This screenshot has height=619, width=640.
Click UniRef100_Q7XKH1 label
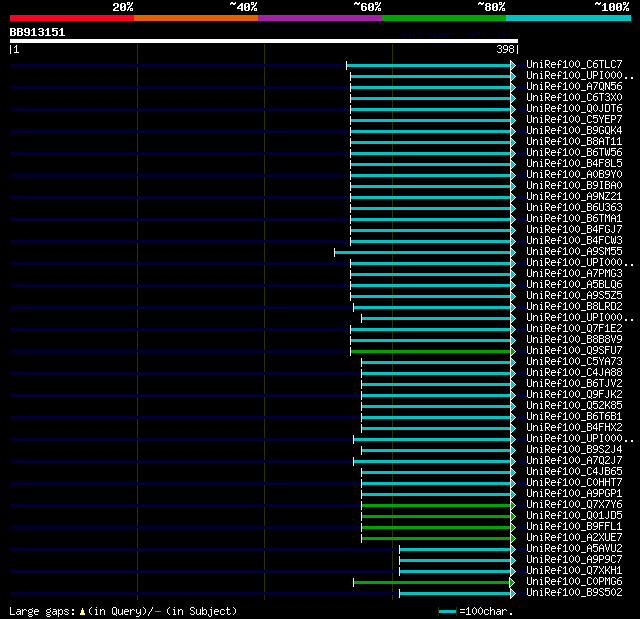point(574,571)
